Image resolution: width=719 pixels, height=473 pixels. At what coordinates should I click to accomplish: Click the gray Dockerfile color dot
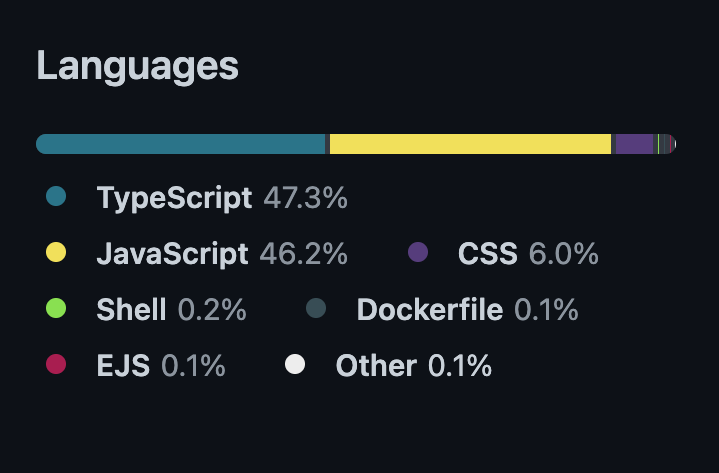pyautogui.click(x=316, y=308)
